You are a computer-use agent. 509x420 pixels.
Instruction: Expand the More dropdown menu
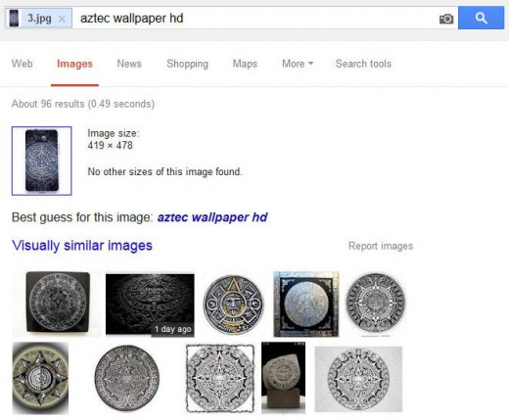pos(298,64)
